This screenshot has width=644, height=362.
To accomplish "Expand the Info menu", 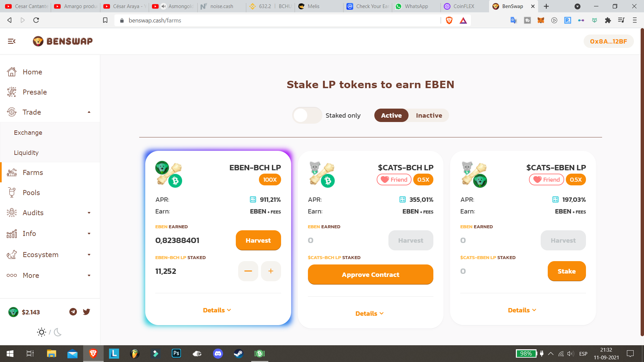I will point(50,234).
